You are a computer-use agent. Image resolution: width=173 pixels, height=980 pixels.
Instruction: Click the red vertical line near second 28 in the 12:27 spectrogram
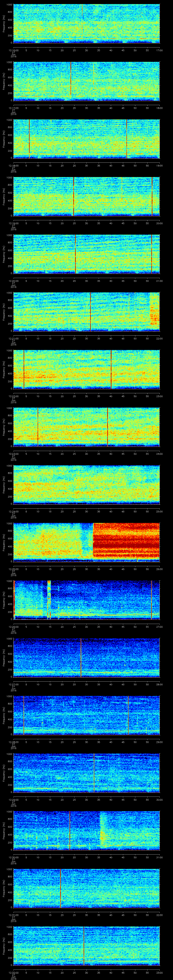coord(81,658)
